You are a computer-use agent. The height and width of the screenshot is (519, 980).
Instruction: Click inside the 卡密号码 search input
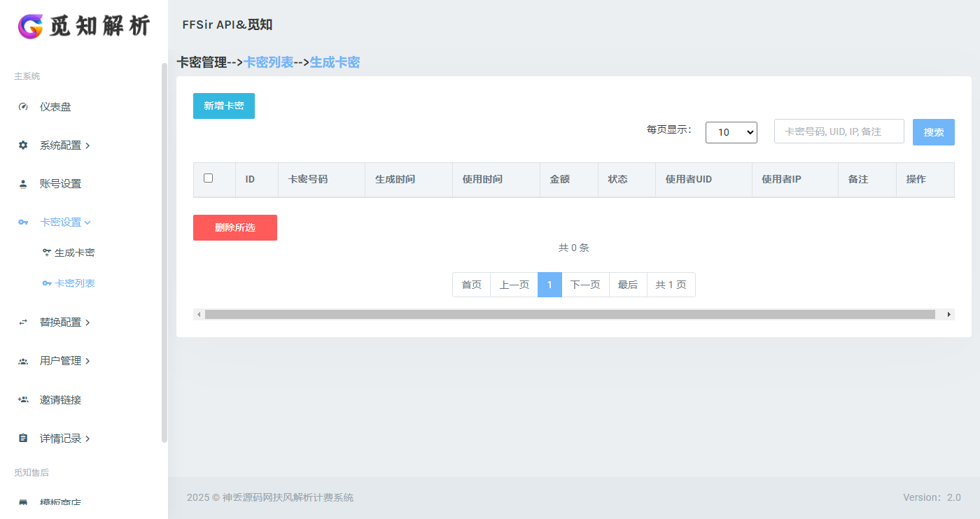(839, 131)
